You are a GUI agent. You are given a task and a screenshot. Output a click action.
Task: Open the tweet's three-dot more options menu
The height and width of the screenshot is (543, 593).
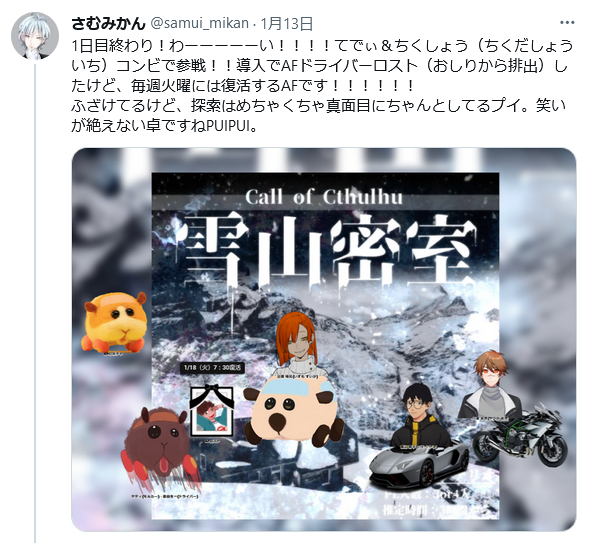567,23
